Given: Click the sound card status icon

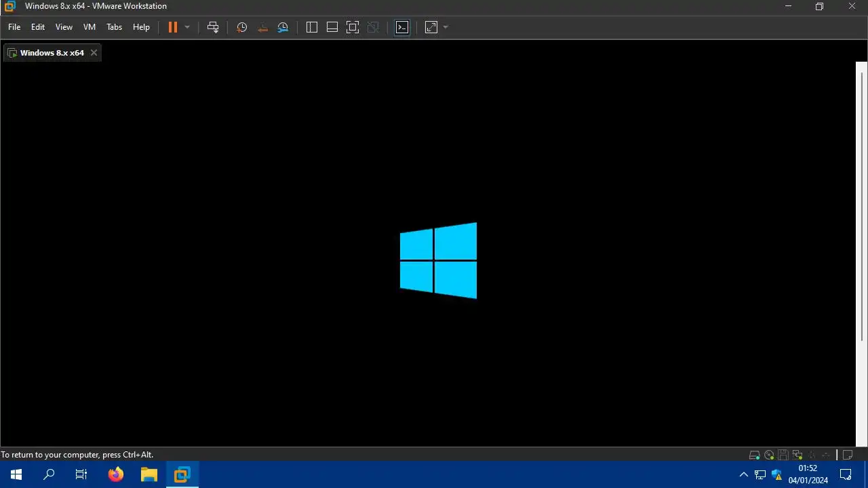Looking at the screenshot, I should coord(812,455).
